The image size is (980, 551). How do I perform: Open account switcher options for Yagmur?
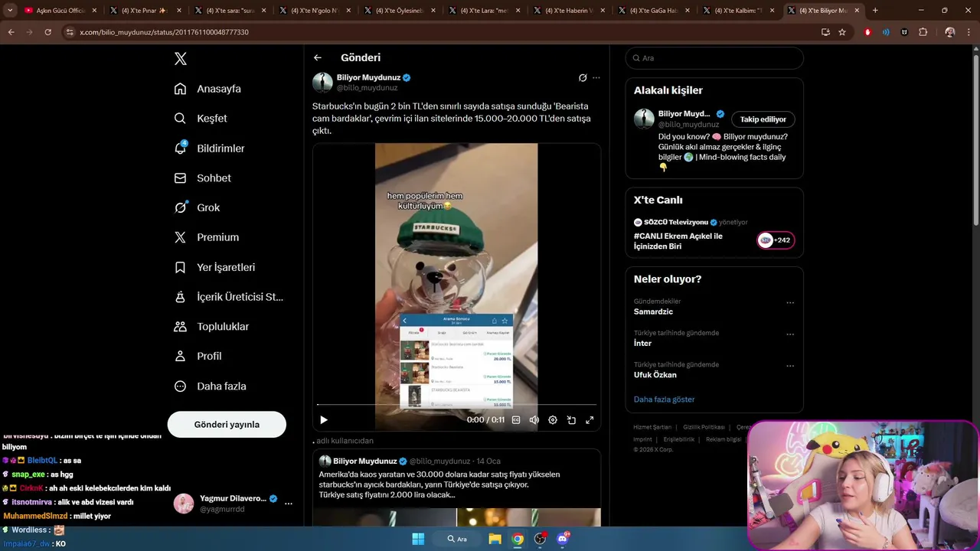click(289, 504)
